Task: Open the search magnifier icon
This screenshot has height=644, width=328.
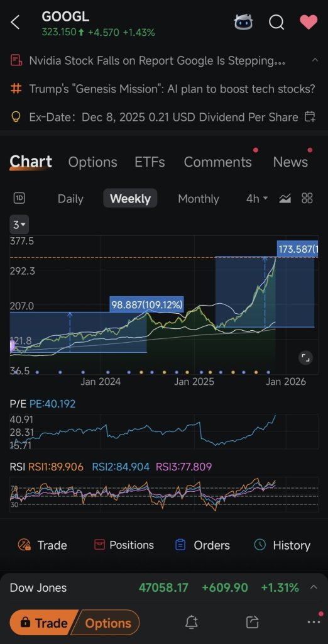Action: 276,22
